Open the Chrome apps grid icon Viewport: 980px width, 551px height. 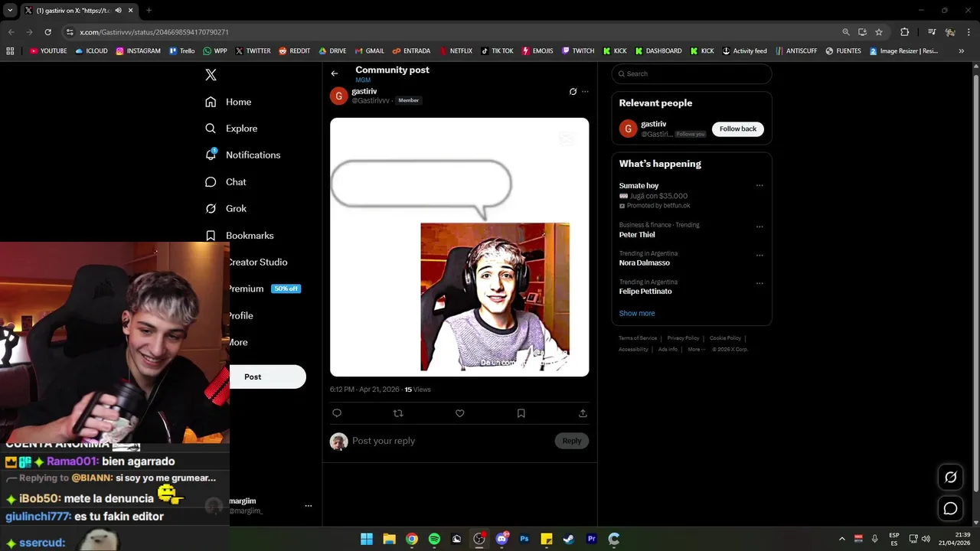pos(10,51)
